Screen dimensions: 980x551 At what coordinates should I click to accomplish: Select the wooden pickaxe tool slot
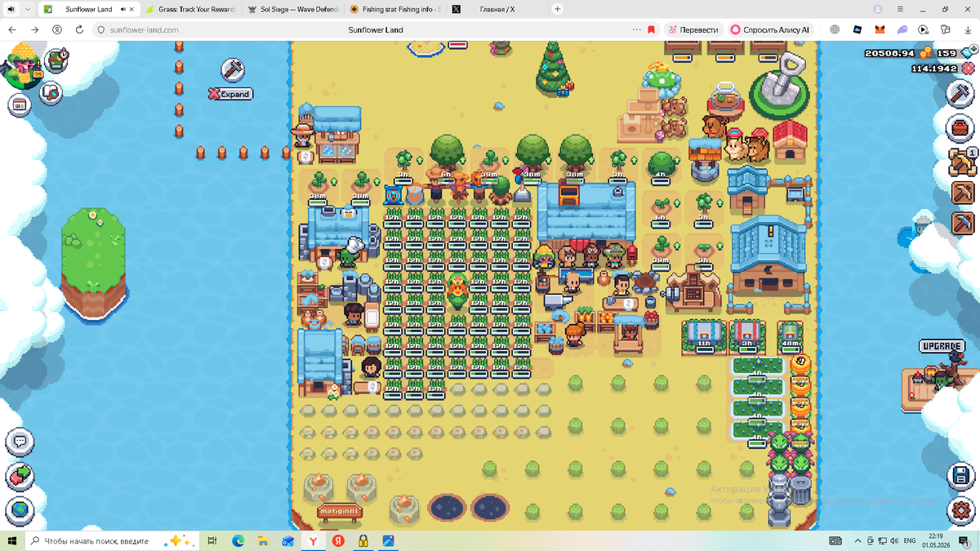(963, 192)
